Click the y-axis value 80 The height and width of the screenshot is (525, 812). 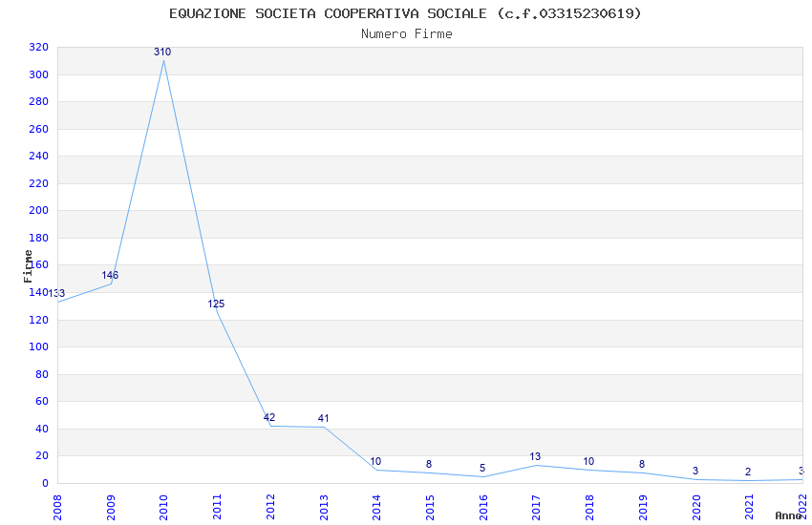(42, 374)
